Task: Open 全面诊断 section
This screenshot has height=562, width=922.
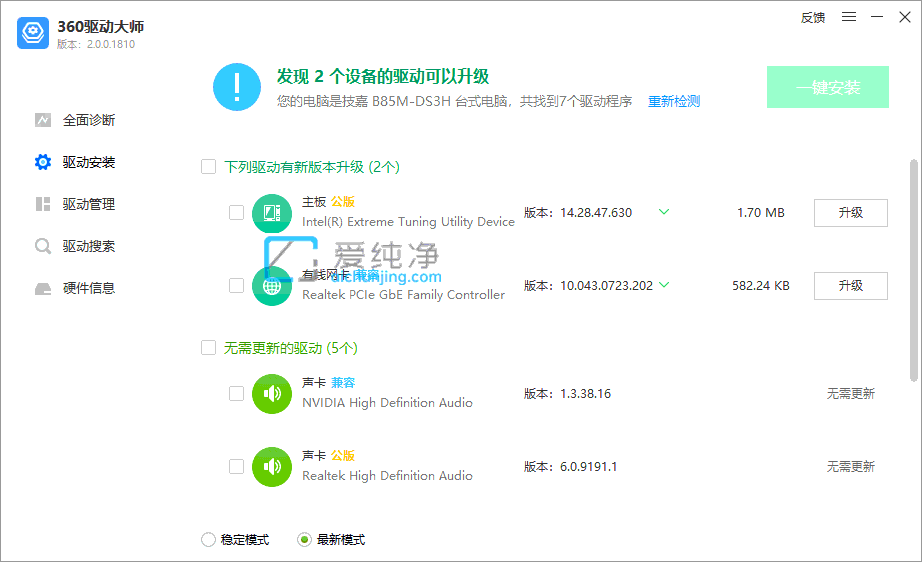Action: (89, 121)
